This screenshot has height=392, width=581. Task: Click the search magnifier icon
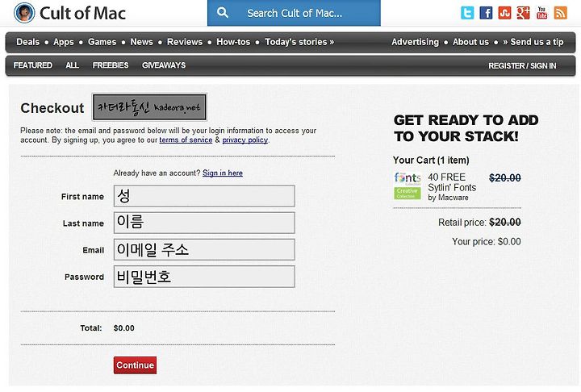click(223, 13)
